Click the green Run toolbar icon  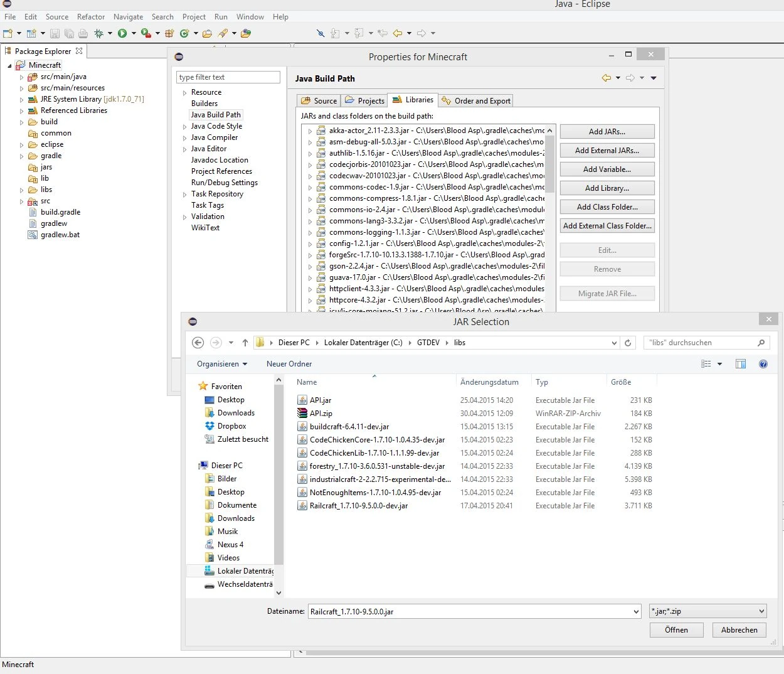click(122, 33)
